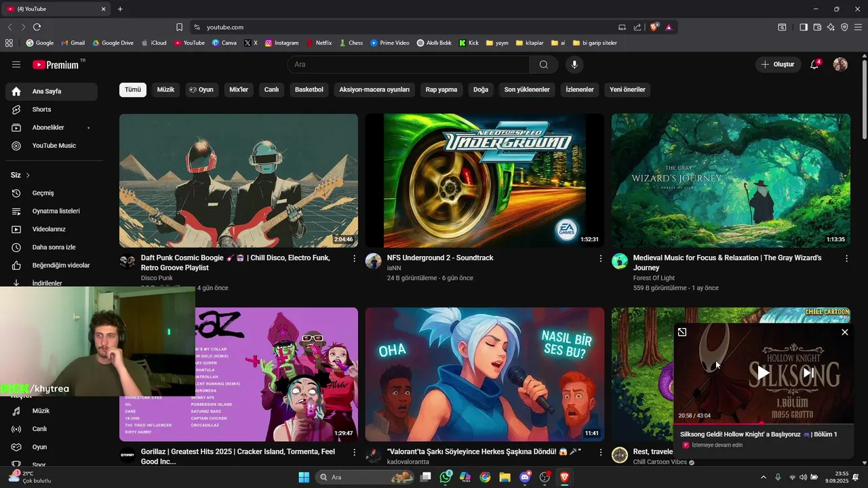Screen dimensions: 868x488
Task: Toggle the browser sidebar panel
Action: (x=804, y=27)
